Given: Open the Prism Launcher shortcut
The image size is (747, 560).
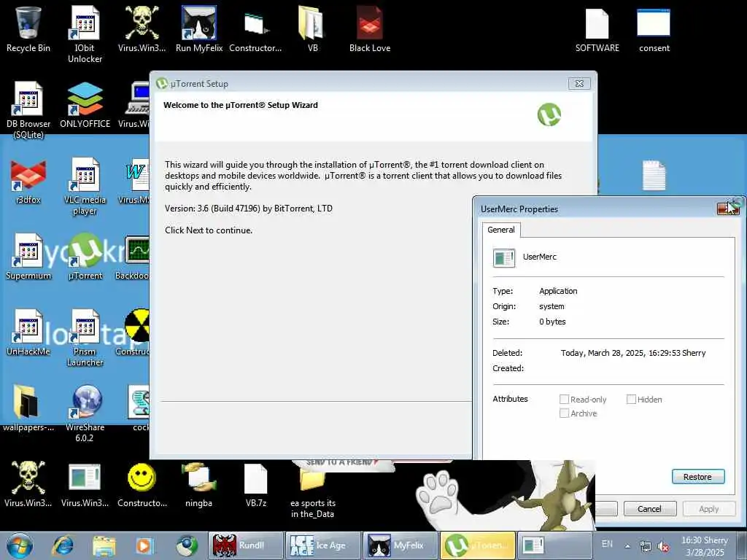Looking at the screenshot, I should pos(85,338).
